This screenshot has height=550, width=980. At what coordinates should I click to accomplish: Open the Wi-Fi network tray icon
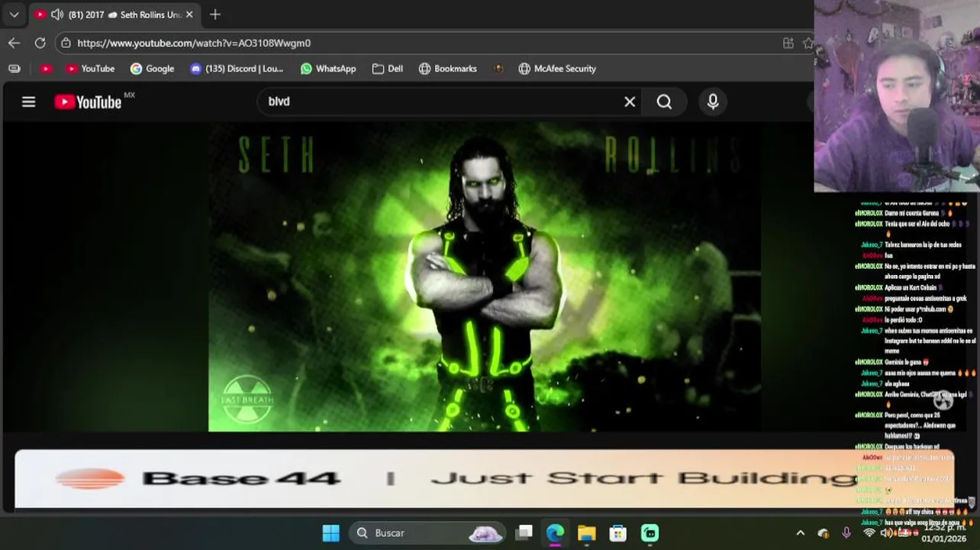click(x=869, y=533)
